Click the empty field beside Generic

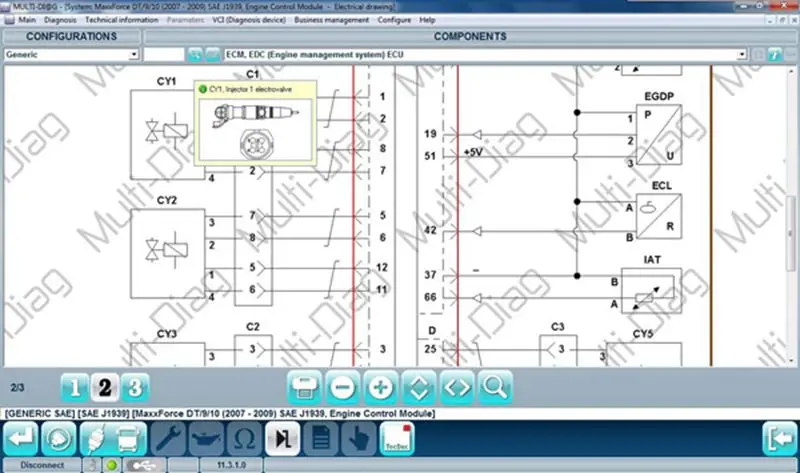[164, 54]
